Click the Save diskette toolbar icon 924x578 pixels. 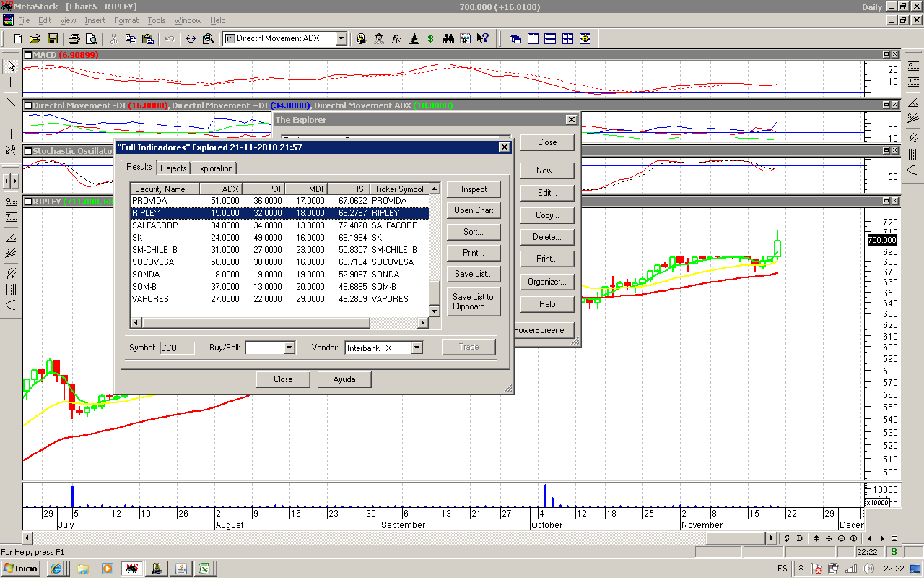tap(52, 38)
